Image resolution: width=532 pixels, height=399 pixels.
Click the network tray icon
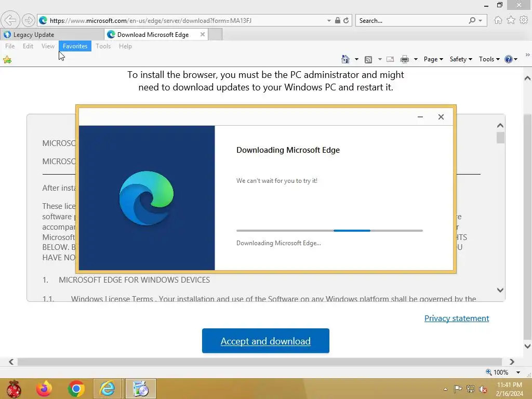(470, 389)
